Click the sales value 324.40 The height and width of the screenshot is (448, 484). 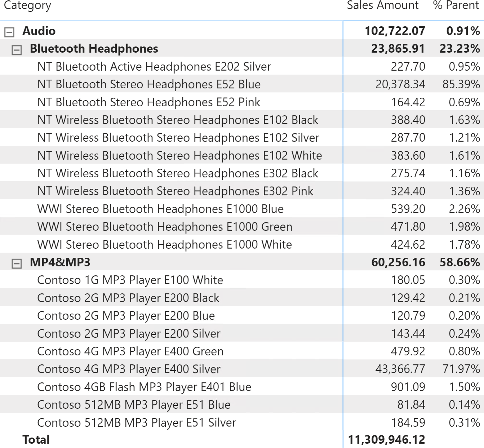coord(408,191)
